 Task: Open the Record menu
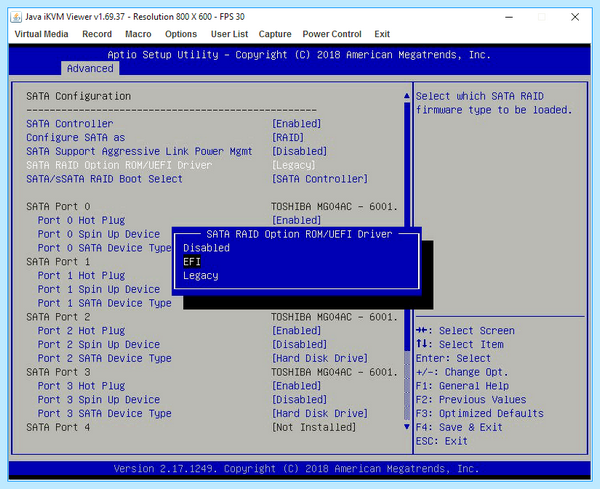97,34
